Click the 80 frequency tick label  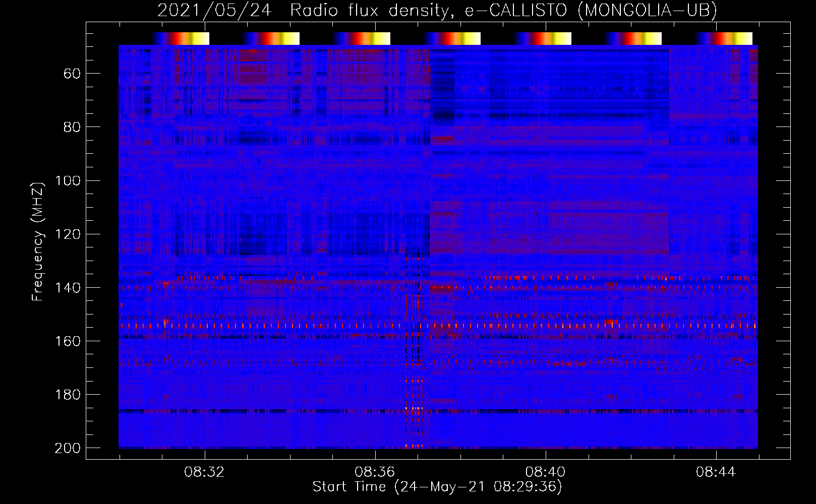72,128
